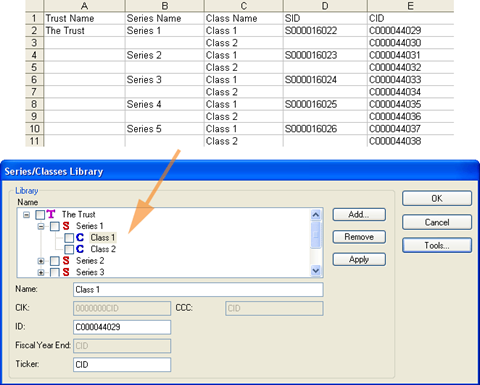Check the box for The Trust
480x385 pixels.
pos(40,215)
